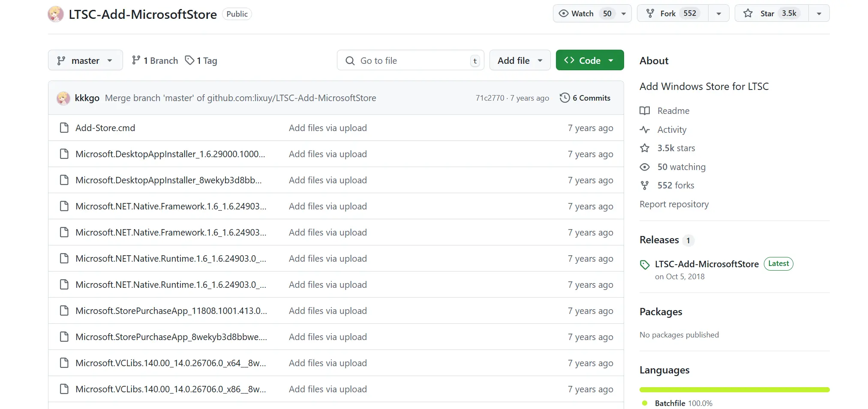Click the Add files via upload message for Add-Store.cmd
The image size is (868, 409).
point(327,128)
